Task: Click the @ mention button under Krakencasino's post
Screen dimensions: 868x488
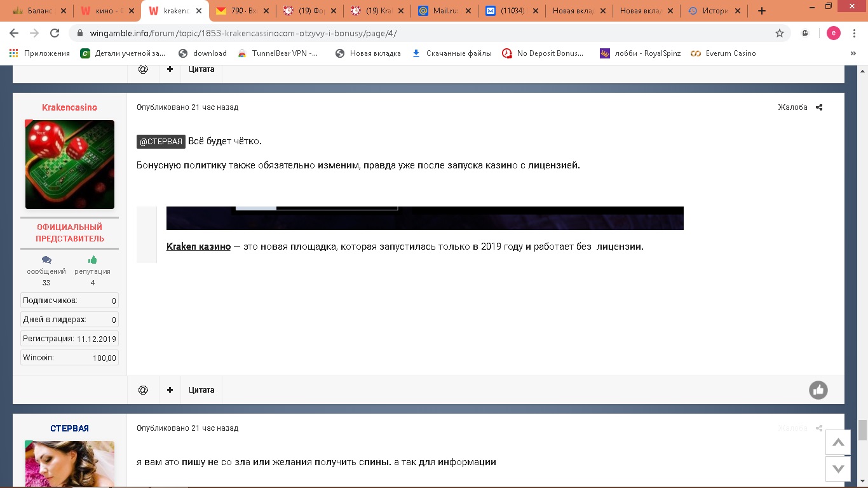Action: point(143,390)
